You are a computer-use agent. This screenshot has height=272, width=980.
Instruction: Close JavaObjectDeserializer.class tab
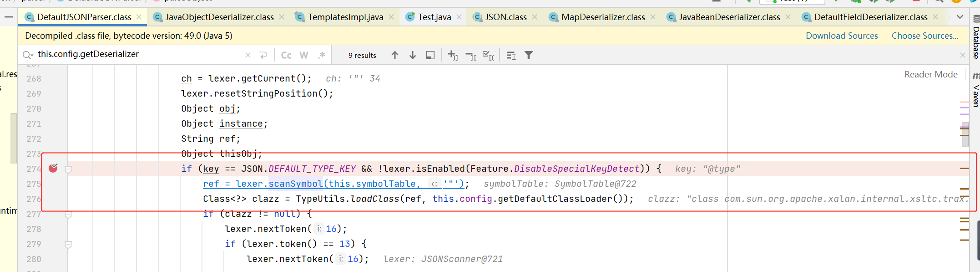click(282, 17)
